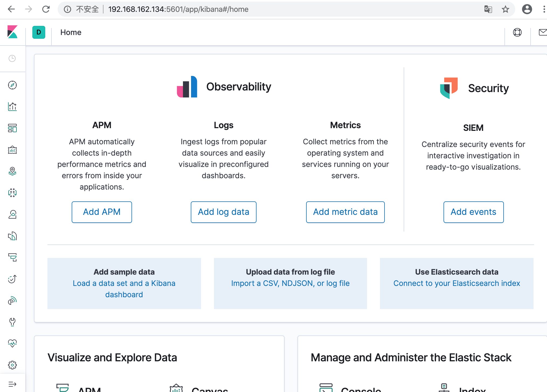
Task: Click the Security heading logo
Action: (449, 88)
